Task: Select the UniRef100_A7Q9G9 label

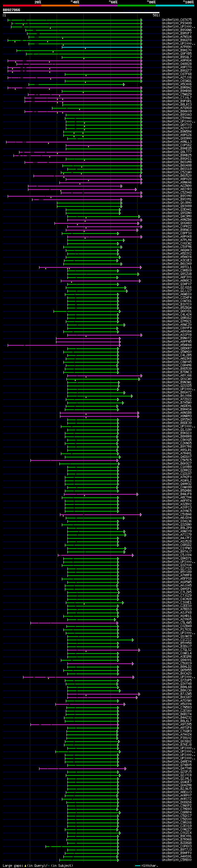Action: pyautogui.click(x=177, y=108)
